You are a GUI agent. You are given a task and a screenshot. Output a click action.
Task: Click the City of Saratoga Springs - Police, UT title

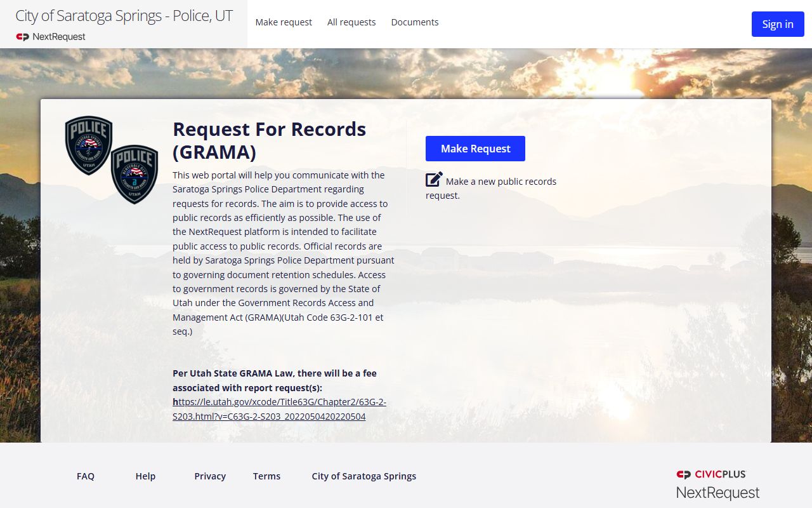(x=124, y=16)
